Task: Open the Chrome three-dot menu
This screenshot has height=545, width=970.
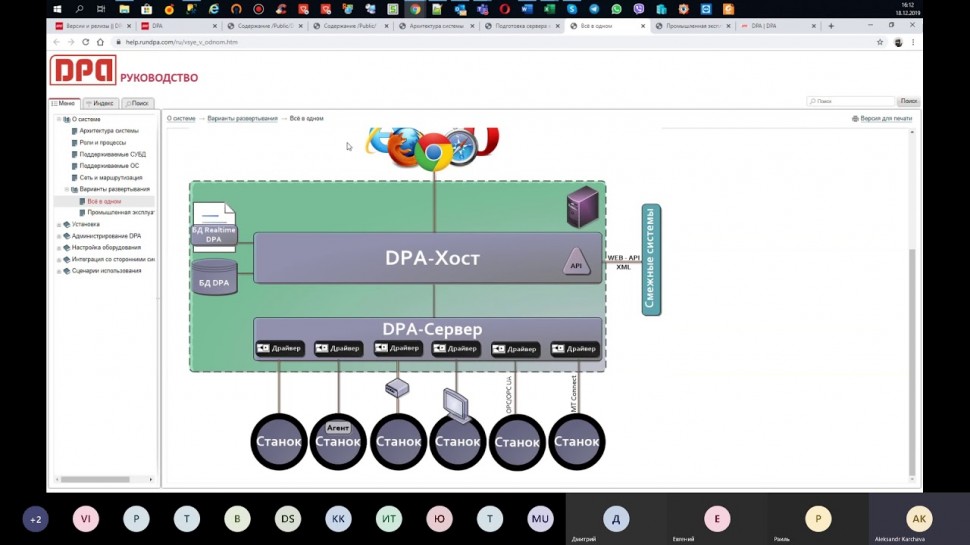Action: (913, 42)
